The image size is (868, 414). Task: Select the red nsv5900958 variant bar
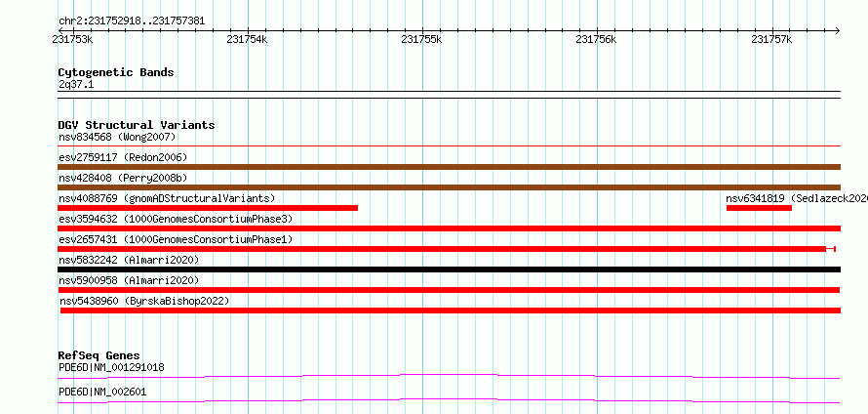(449, 290)
